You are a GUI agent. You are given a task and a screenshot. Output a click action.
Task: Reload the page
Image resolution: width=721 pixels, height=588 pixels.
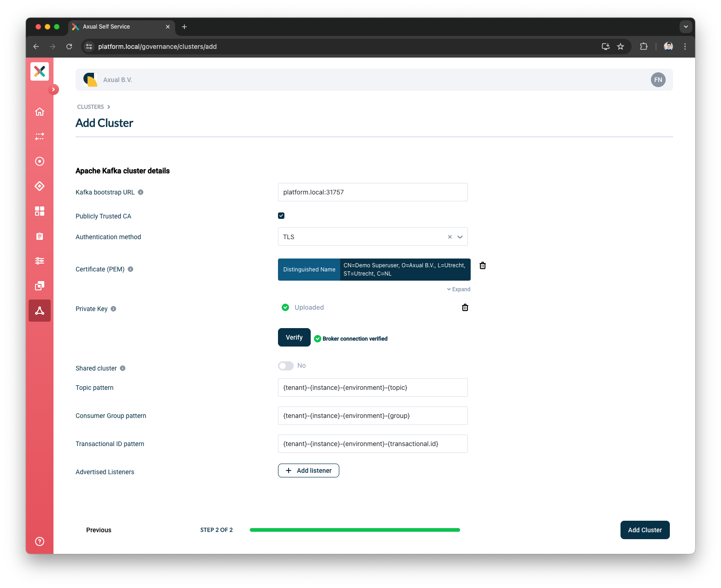[69, 47]
